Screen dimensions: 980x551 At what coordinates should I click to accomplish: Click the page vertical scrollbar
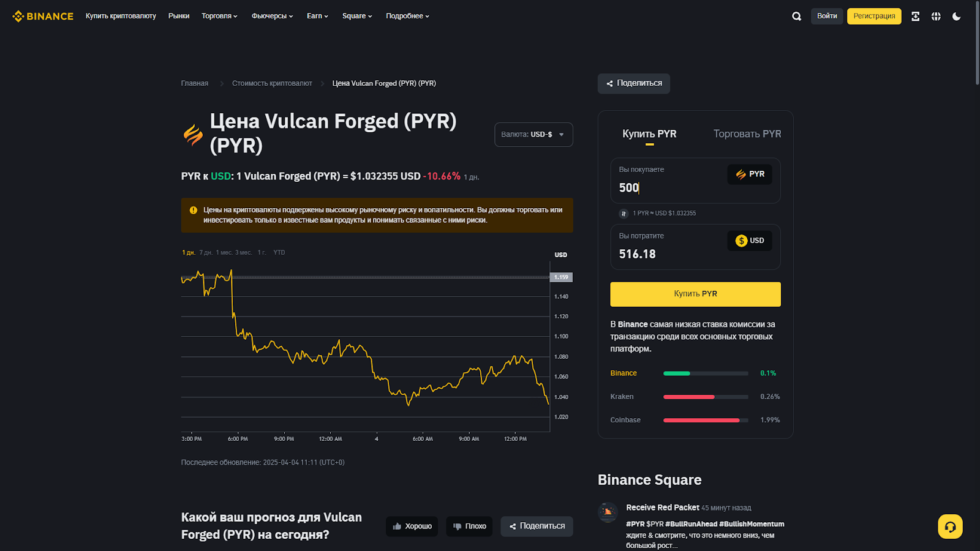977,43
